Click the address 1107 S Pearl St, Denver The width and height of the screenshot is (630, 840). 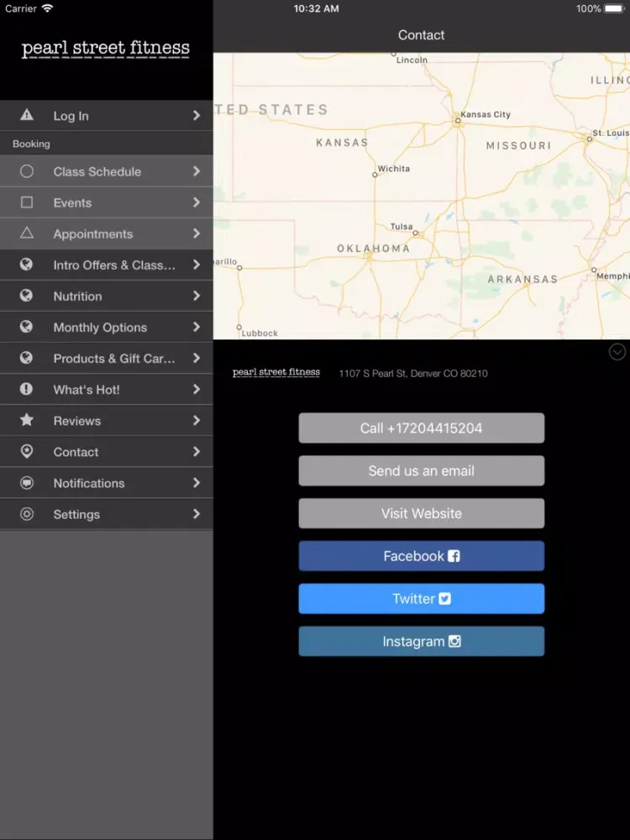pos(413,374)
